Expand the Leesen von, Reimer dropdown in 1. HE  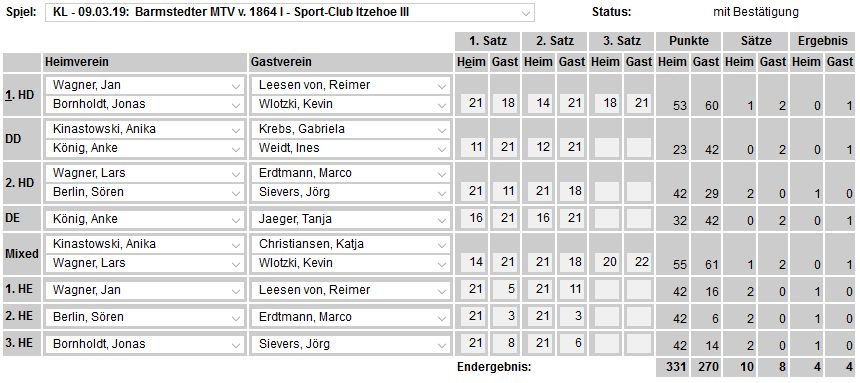click(x=350, y=290)
